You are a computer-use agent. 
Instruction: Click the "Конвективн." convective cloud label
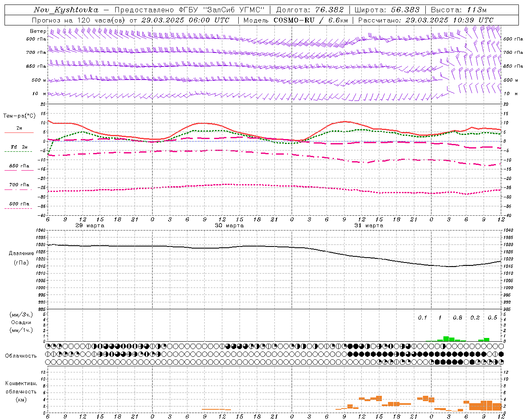pos(21,383)
